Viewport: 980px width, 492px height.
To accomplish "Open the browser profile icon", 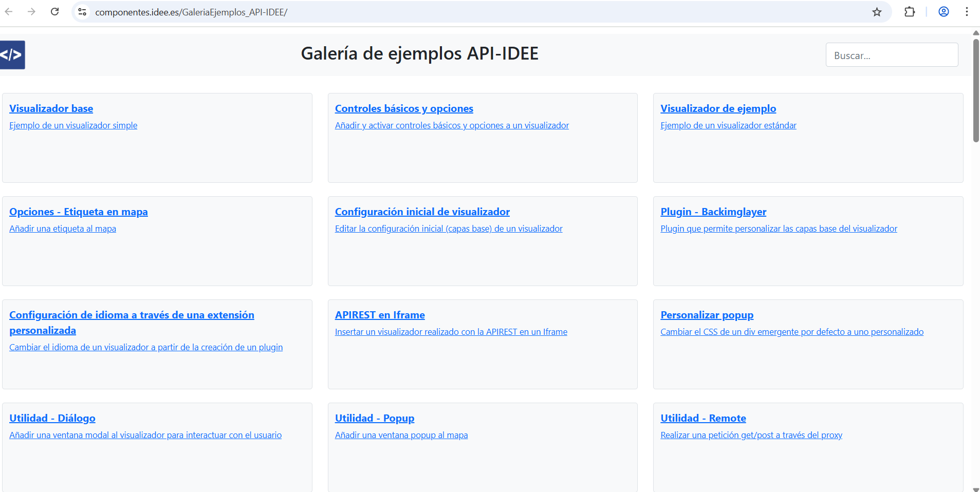I will pos(944,12).
